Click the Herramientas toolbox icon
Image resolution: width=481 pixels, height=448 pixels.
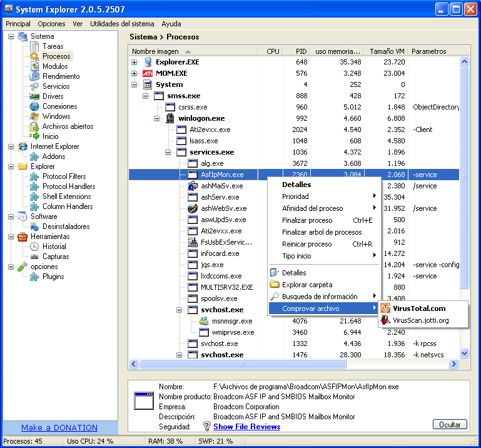click(x=23, y=237)
